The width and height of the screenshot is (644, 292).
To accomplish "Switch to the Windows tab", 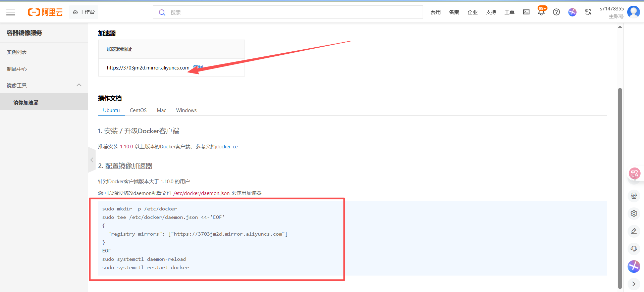I will (x=186, y=110).
